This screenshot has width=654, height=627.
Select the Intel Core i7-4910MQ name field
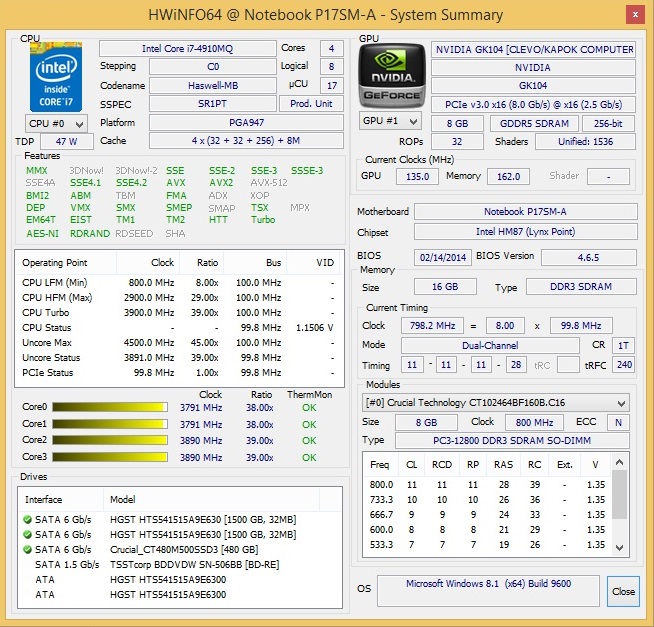(188, 48)
